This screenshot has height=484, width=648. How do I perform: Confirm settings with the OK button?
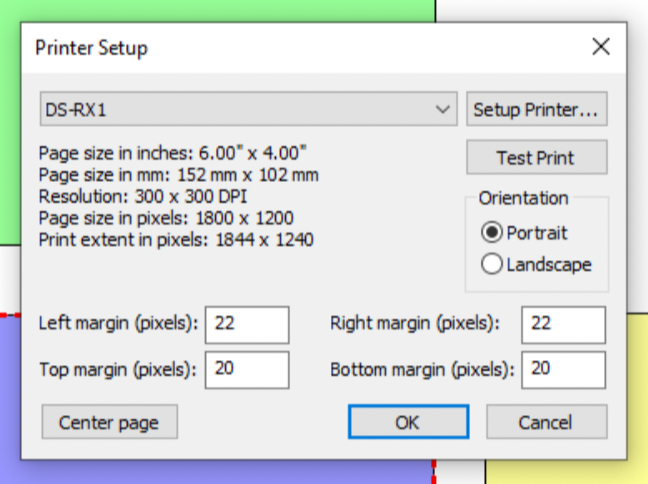tap(407, 422)
